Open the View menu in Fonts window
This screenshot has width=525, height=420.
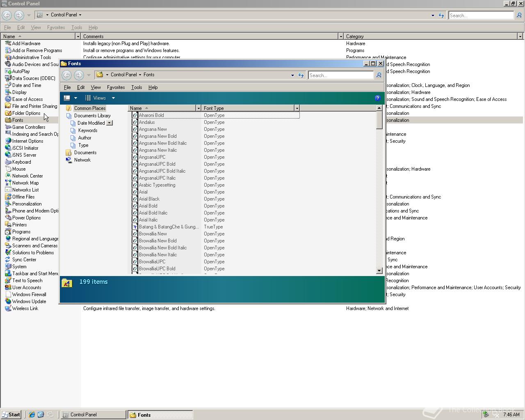pos(96,87)
